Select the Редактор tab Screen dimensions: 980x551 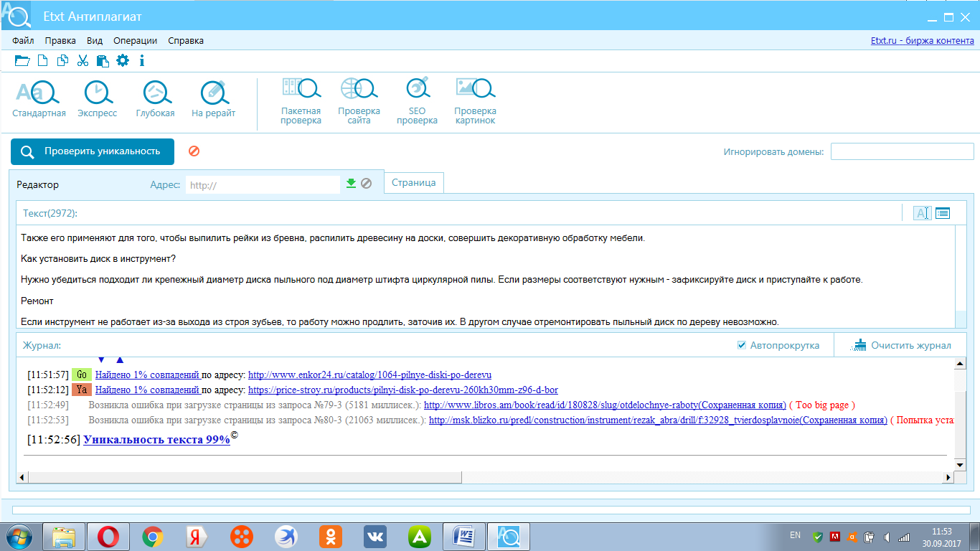38,184
